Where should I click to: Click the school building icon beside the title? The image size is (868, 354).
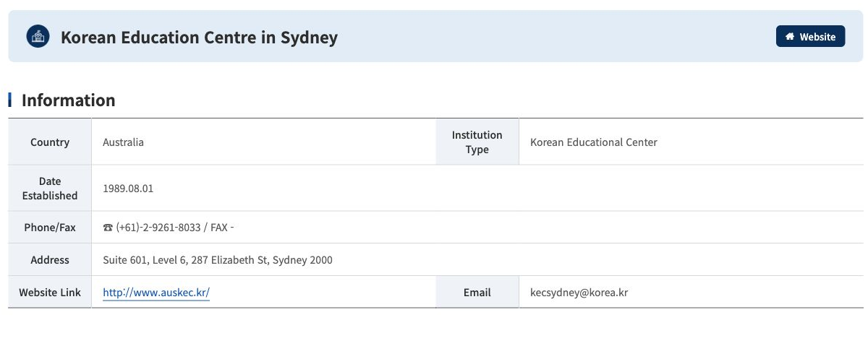pyautogui.click(x=38, y=36)
